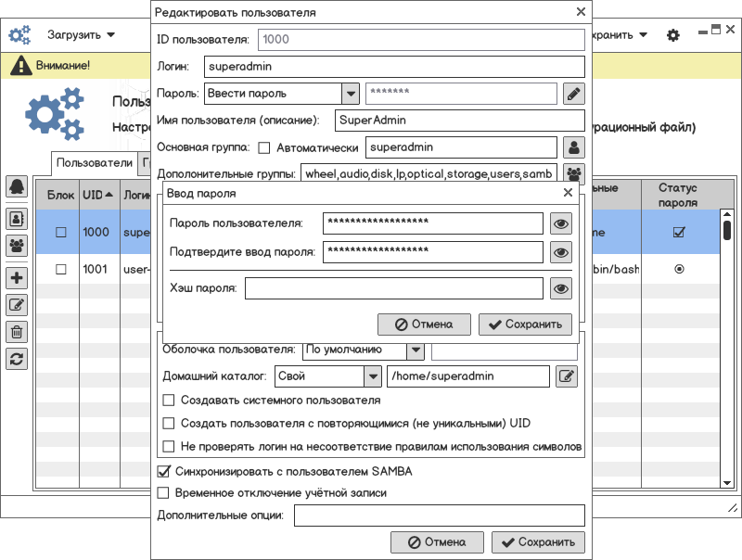The image size is (742, 560).
Task: Open settings gear icon in main window
Action: [x=673, y=35]
